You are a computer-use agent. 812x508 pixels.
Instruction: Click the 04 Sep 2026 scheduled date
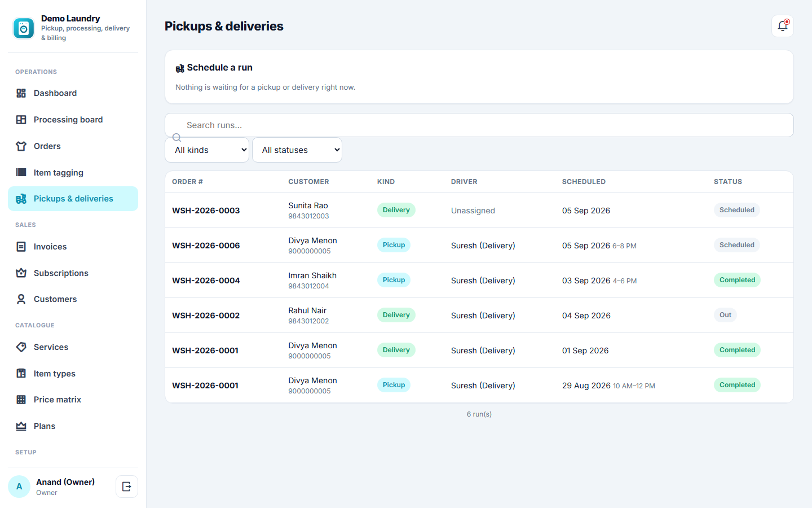(586, 316)
